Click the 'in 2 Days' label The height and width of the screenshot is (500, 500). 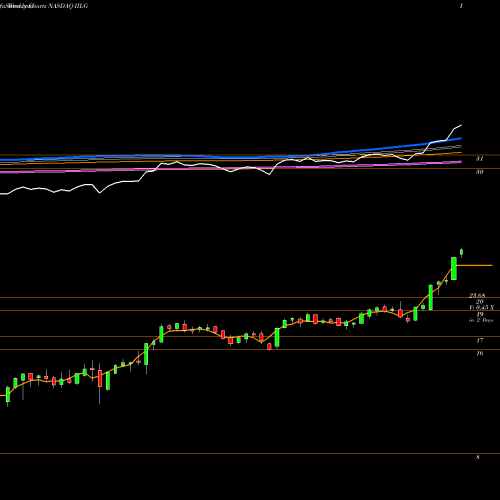coord(481,320)
